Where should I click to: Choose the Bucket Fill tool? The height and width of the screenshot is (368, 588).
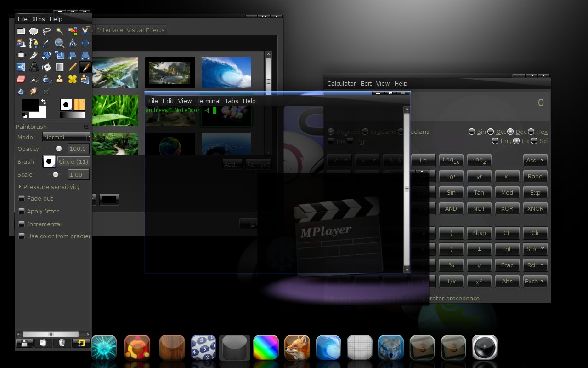coord(47,67)
